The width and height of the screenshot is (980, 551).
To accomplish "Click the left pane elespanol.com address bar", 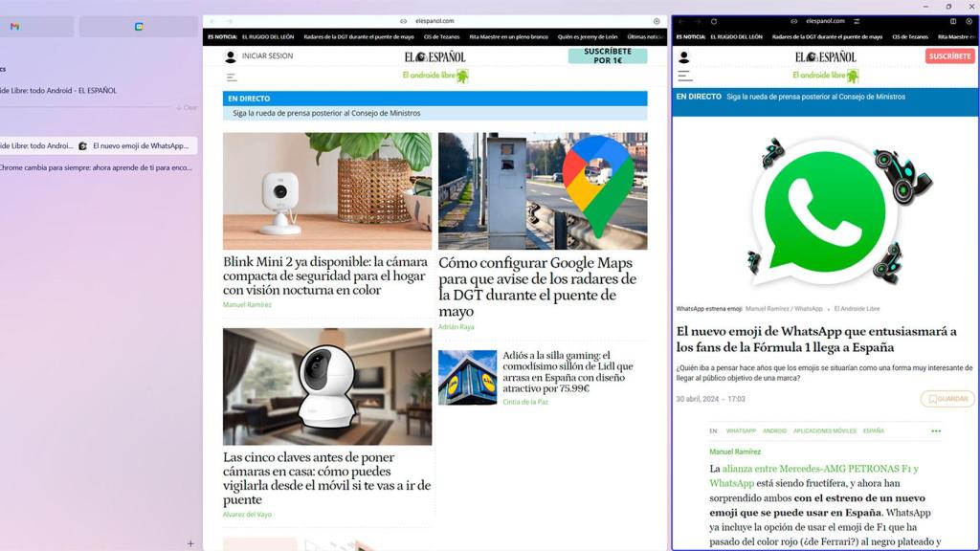I will (434, 21).
